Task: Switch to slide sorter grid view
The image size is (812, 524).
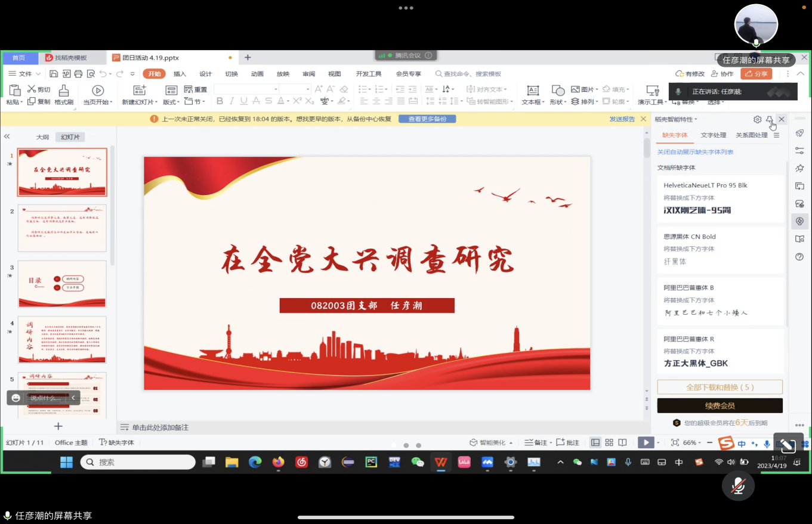Action: 609,442
